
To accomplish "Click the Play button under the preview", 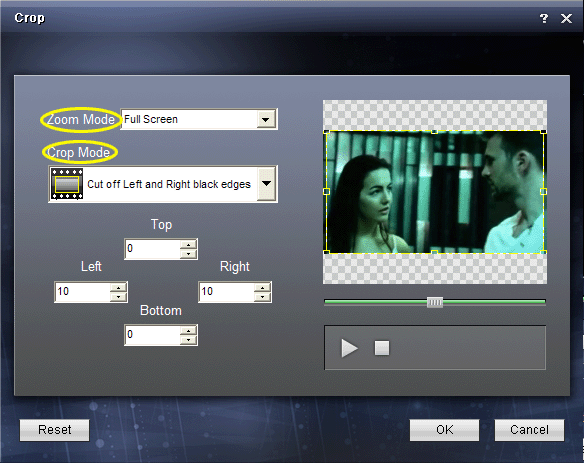I will click(x=349, y=348).
